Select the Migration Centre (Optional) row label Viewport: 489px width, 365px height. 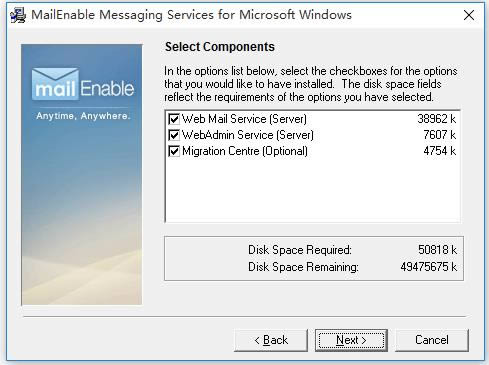click(x=245, y=151)
